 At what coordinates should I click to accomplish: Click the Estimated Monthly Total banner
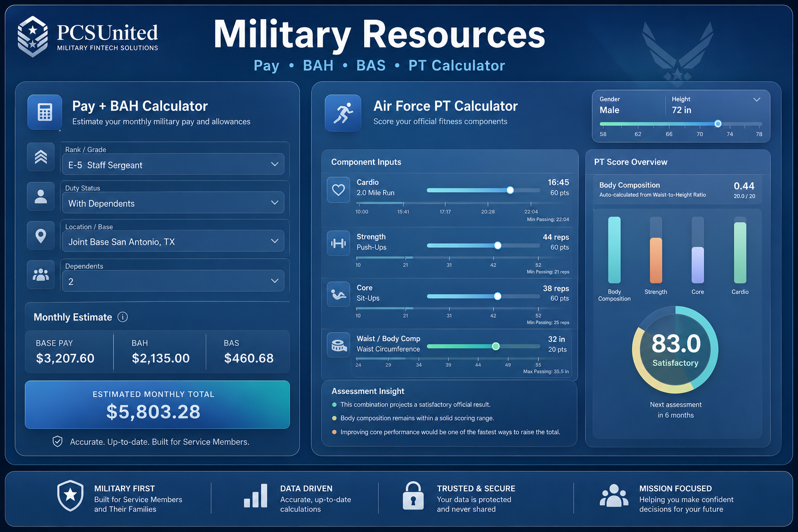(x=157, y=405)
